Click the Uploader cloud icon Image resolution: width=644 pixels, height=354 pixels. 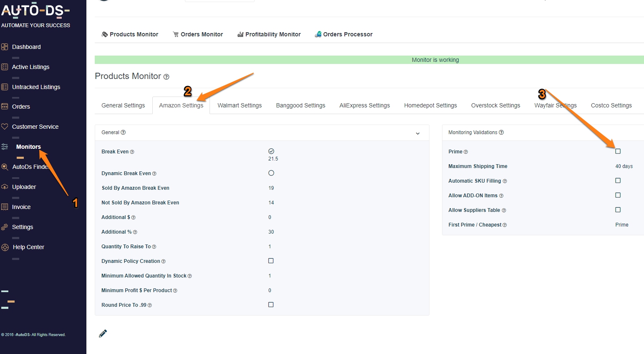pos(5,187)
